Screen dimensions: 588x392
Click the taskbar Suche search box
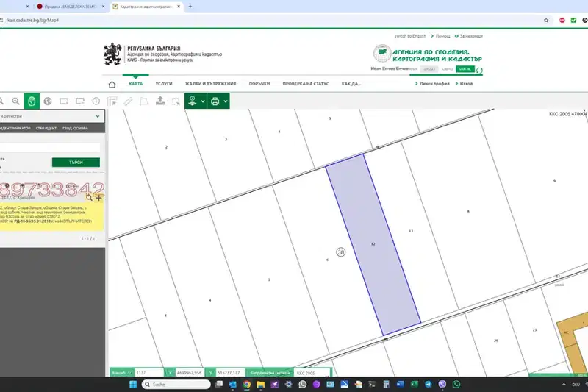(176, 385)
